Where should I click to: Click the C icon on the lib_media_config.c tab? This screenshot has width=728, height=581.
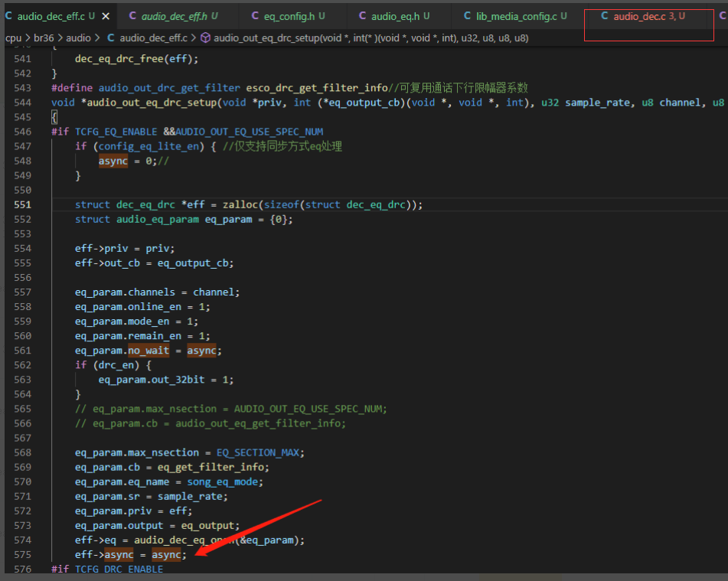(x=467, y=16)
